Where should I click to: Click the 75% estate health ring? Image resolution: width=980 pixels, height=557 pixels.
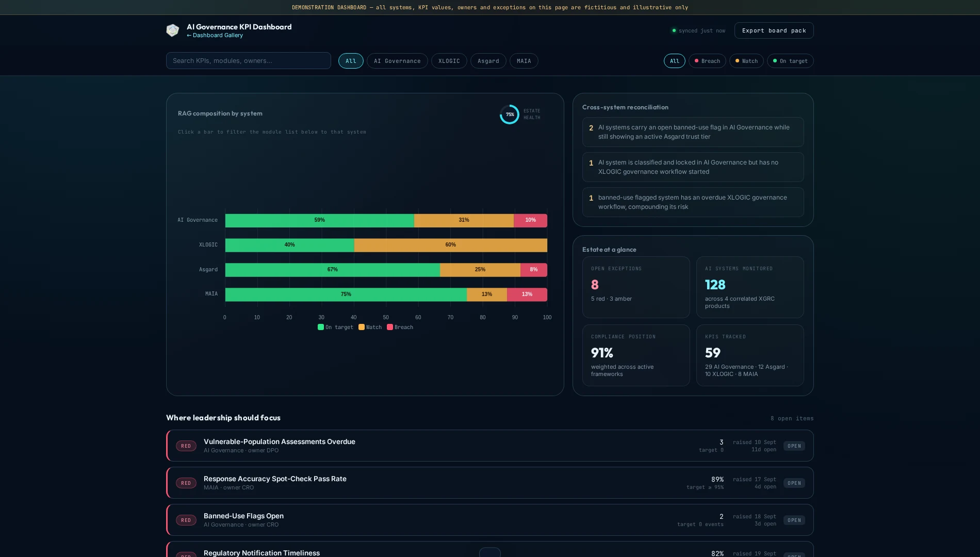pos(510,114)
